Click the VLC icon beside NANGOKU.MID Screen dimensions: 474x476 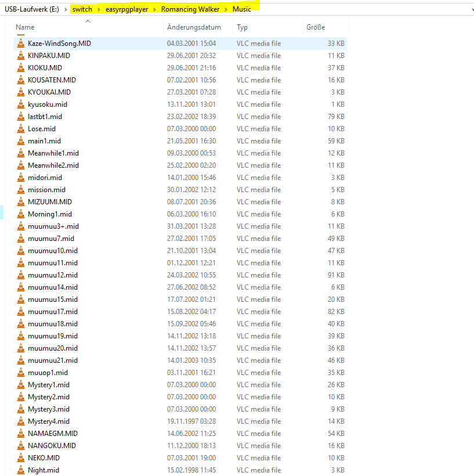[21, 445]
